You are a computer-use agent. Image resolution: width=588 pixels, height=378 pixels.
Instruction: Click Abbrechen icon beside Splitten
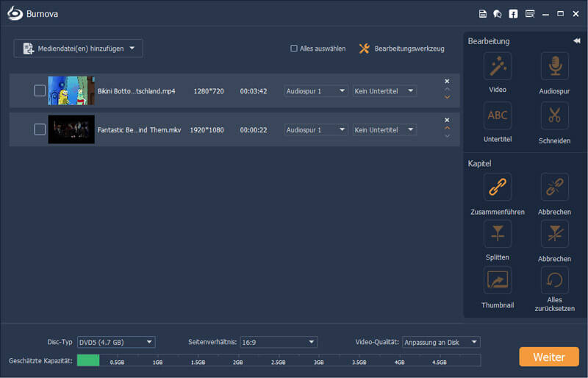coord(554,234)
